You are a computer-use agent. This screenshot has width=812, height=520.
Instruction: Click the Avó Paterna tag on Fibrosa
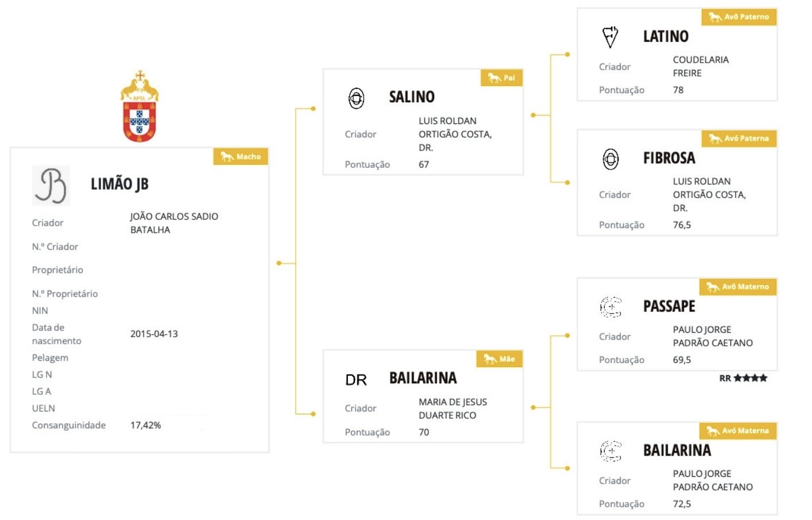tap(738, 138)
